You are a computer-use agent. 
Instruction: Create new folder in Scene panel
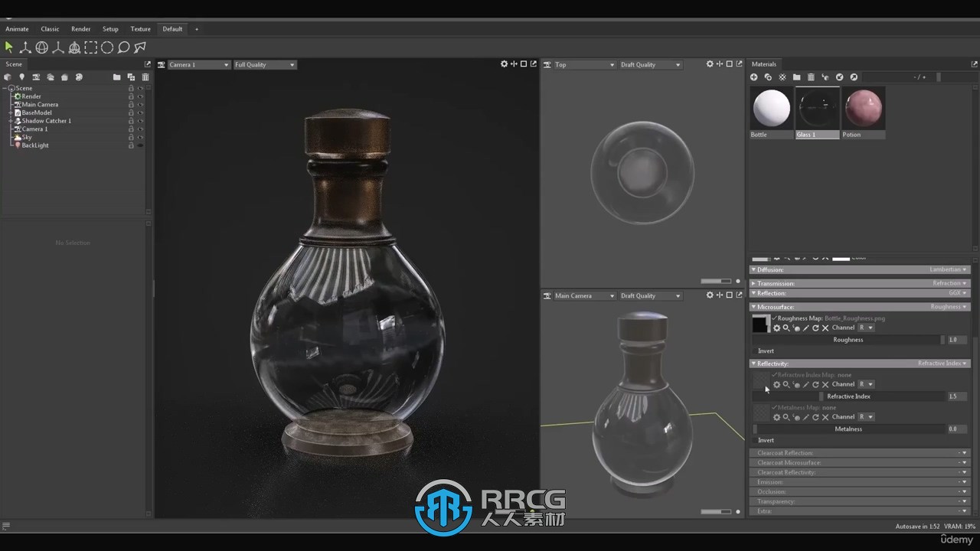click(x=116, y=77)
